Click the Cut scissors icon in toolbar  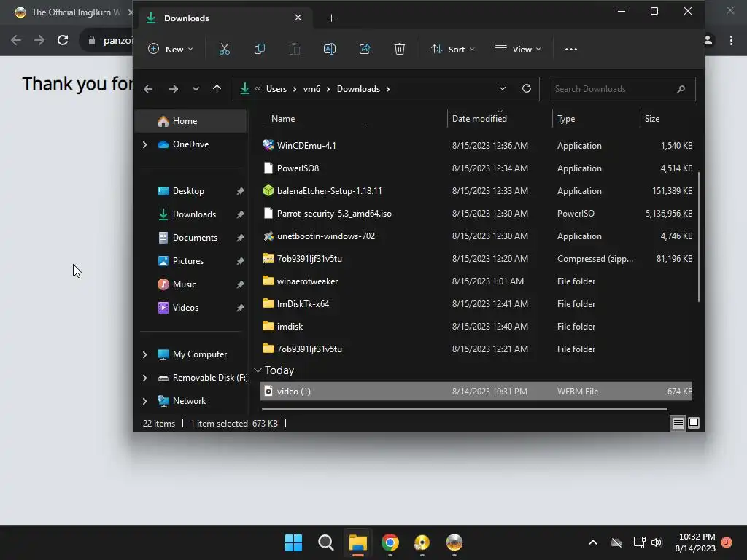pos(225,49)
